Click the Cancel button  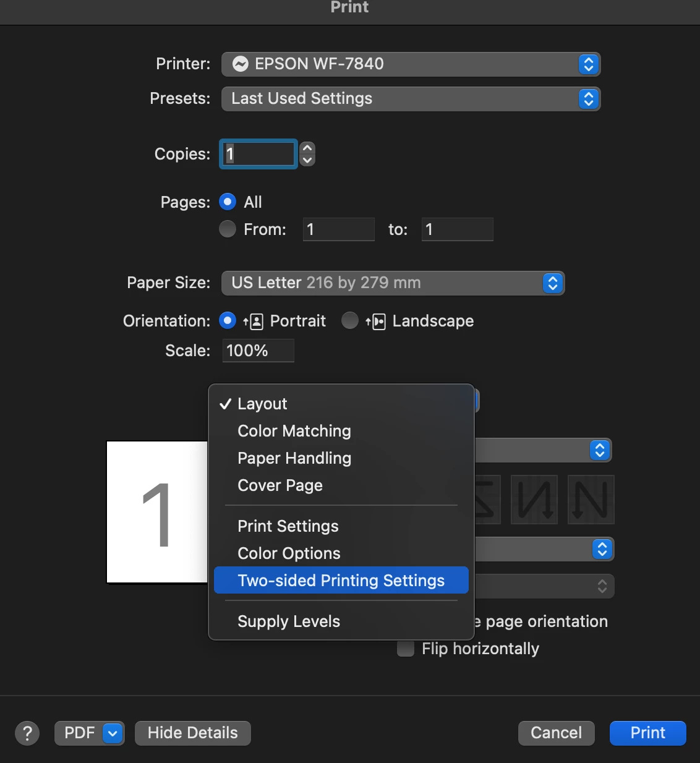tap(557, 733)
